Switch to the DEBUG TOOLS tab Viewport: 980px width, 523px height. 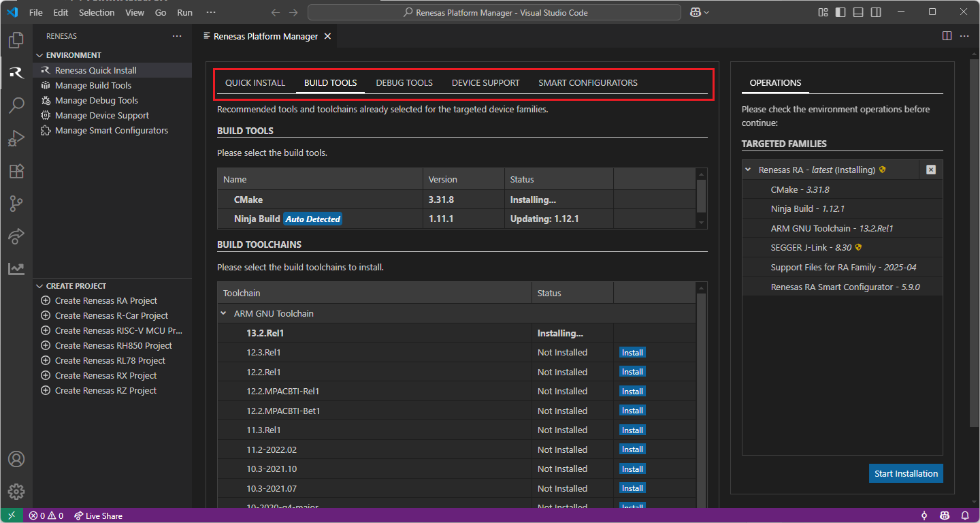click(404, 82)
